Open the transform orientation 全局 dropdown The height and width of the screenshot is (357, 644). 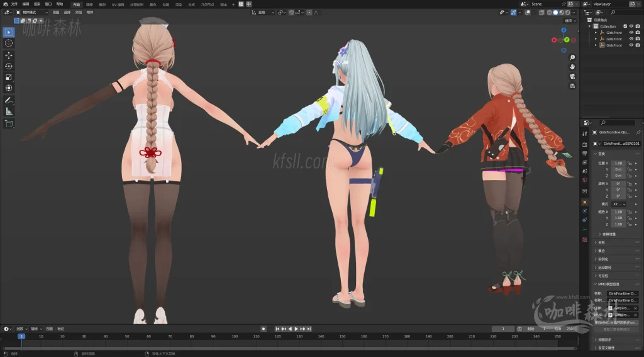[x=263, y=13]
